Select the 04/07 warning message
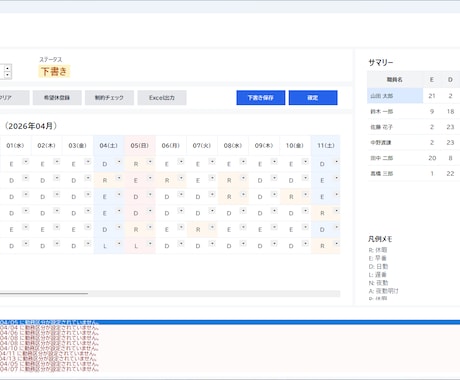The width and height of the screenshot is (460, 380). pyautogui.click(x=49, y=369)
